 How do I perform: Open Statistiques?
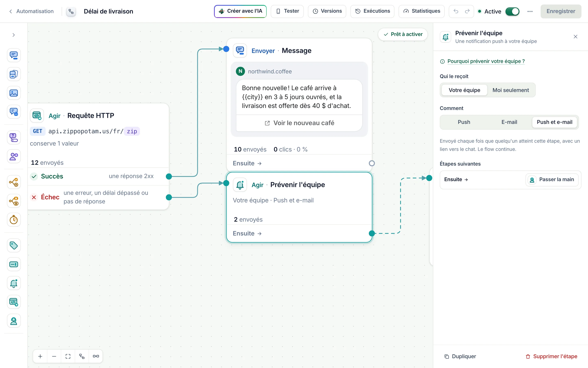pos(421,11)
